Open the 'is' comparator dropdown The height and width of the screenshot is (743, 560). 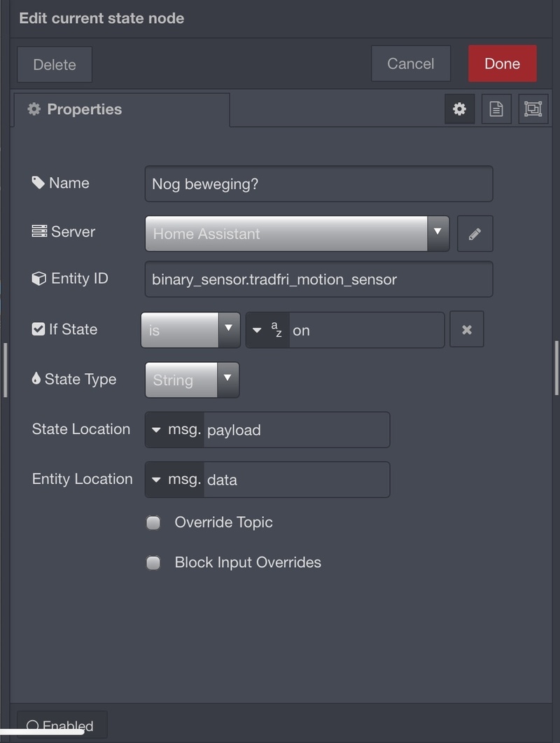pyautogui.click(x=190, y=330)
